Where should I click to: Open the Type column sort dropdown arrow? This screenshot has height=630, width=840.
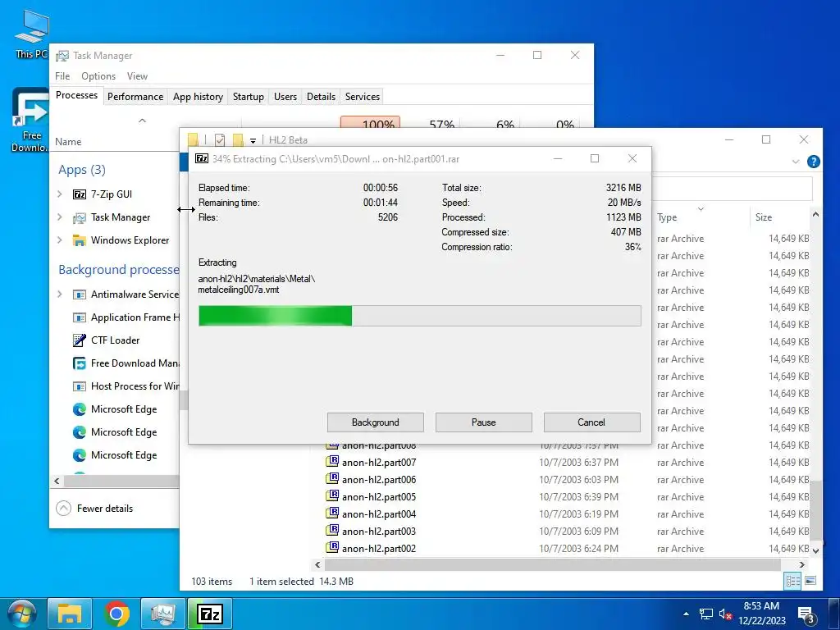click(x=701, y=209)
